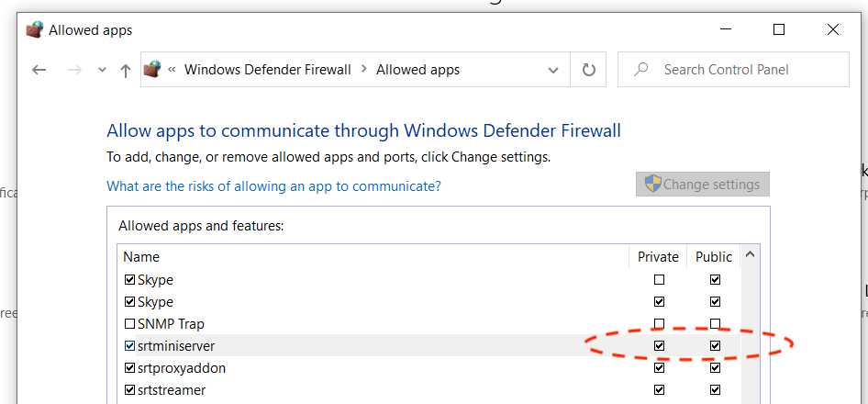Check Private for the first Skype entry
This screenshot has width=868, height=404.
click(659, 279)
